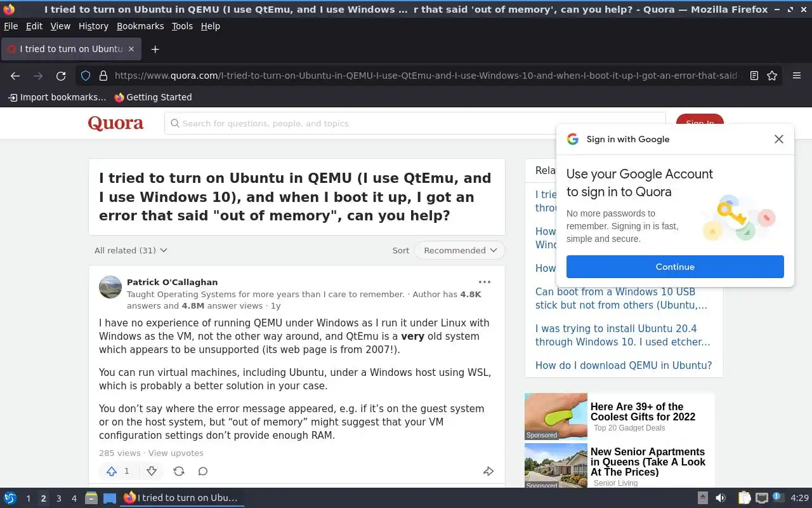The height and width of the screenshot is (508, 812).
Task: Open the tracking protection shield icon
Action: click(86, 76)
